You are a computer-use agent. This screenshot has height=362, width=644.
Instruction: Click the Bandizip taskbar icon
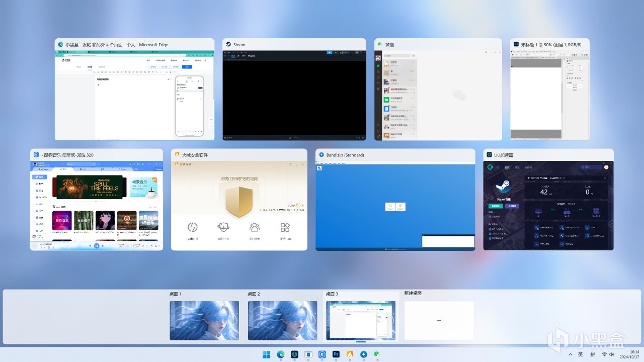click(x=364, y=354)
